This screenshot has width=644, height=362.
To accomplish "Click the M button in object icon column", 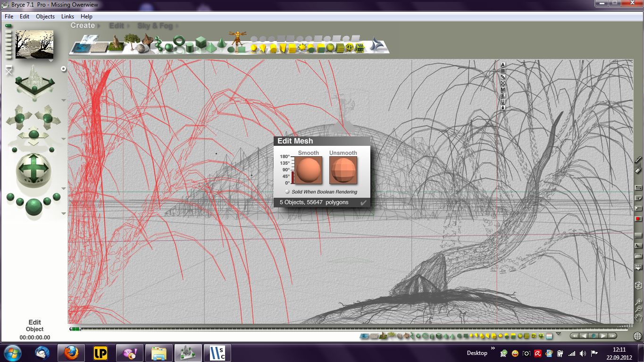I will [503, 90].
